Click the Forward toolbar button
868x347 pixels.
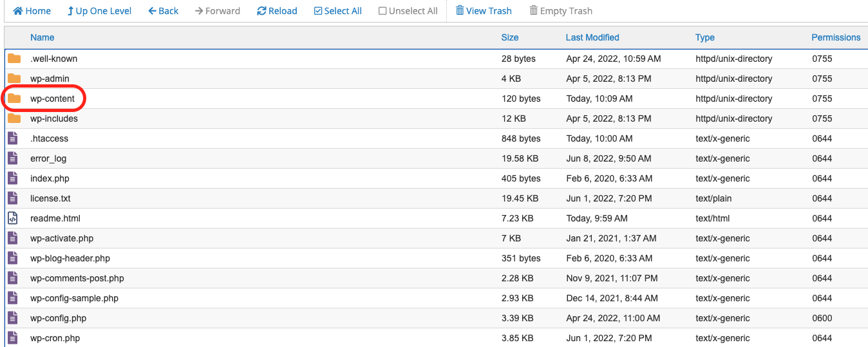[218, 11]
